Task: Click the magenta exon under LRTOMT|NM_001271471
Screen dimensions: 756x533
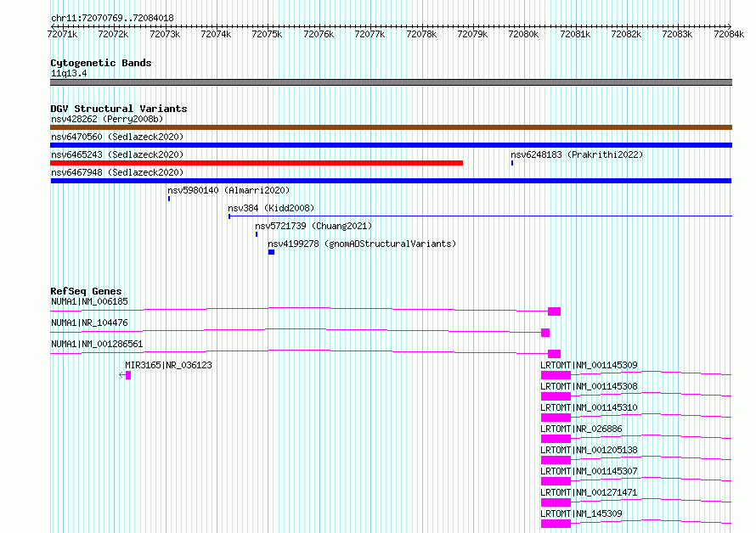Action: 556,502
